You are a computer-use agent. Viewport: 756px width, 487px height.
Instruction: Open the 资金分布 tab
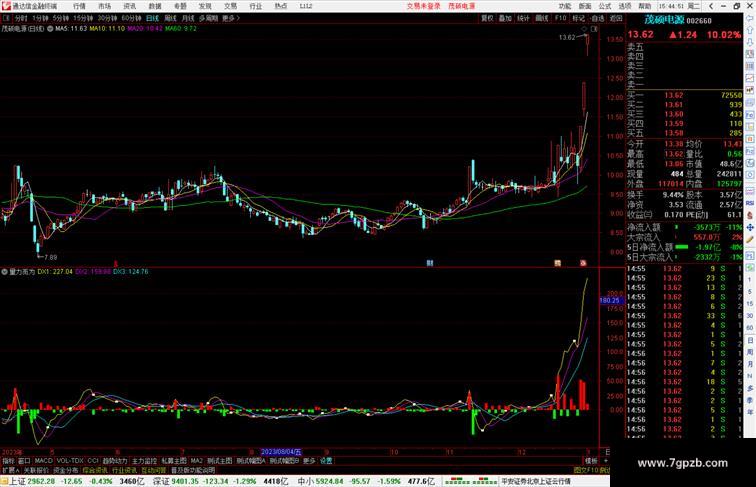(x=66, y=470)
